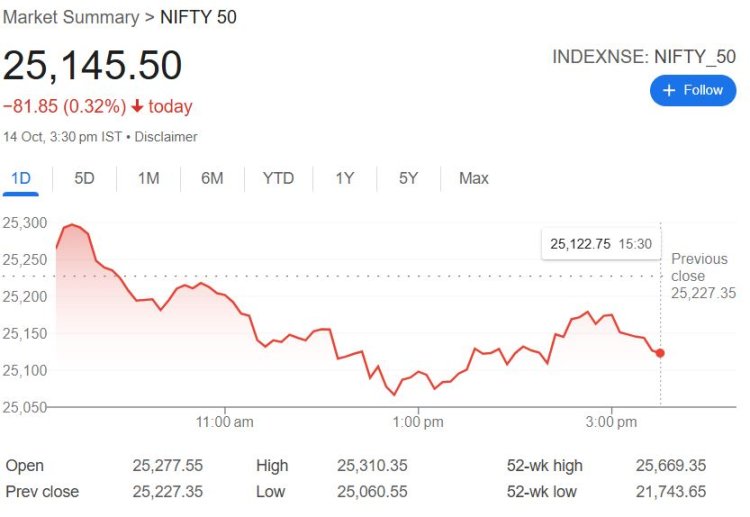
Task: Click the Follow button
Action: tap(693, 90)
